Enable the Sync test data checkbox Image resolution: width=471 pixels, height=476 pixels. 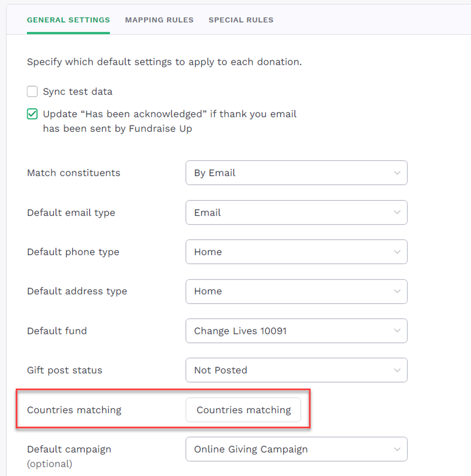point(32,91)
